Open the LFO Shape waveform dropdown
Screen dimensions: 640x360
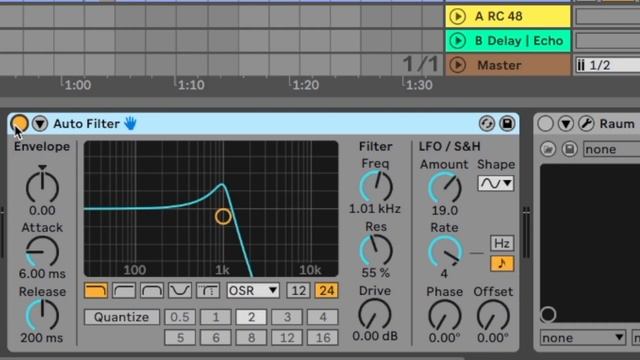(496, 183)
